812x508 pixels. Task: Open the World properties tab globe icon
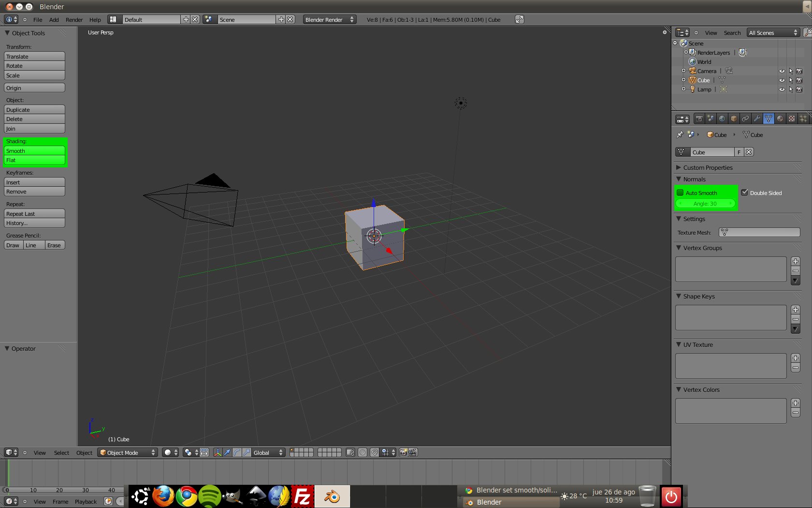point(722,119)
